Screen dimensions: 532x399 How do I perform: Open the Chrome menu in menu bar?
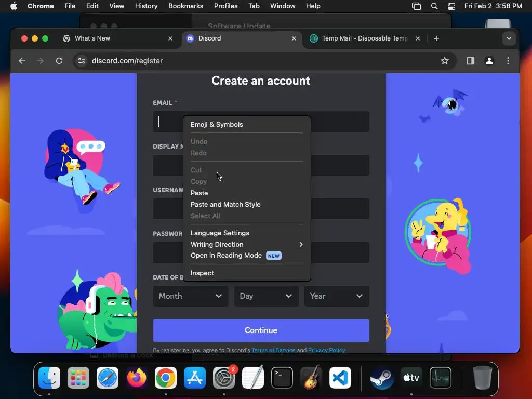(41, 6)
